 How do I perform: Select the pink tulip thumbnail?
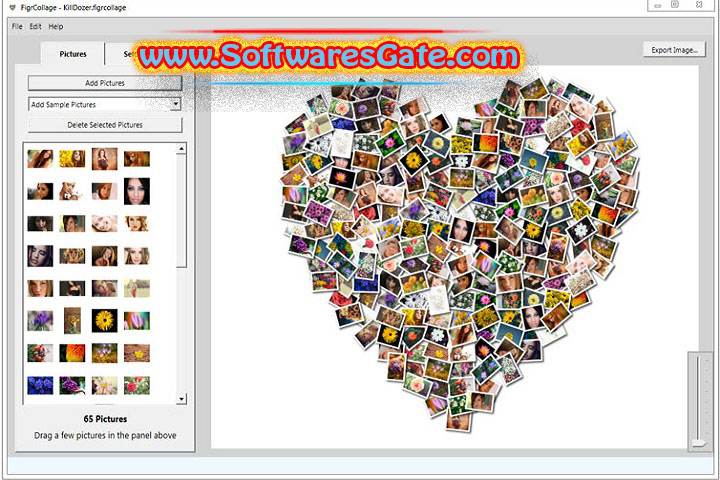click(x=136, y=321)
